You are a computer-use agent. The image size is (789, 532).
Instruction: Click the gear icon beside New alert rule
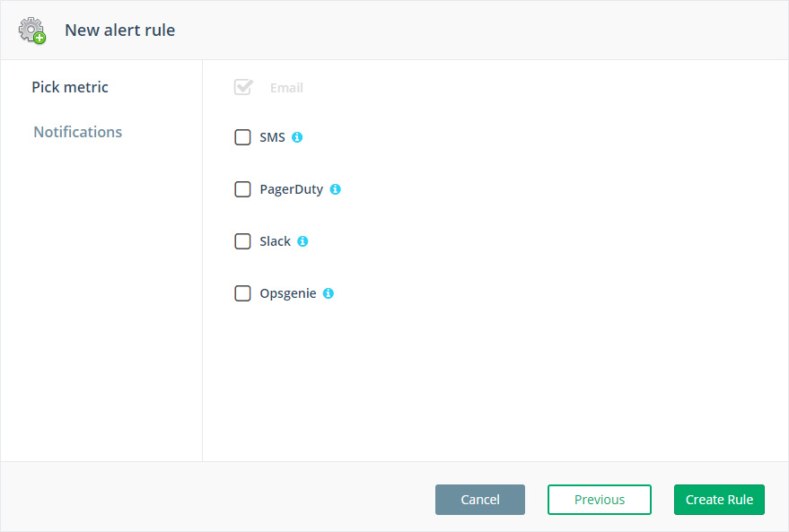31,31
